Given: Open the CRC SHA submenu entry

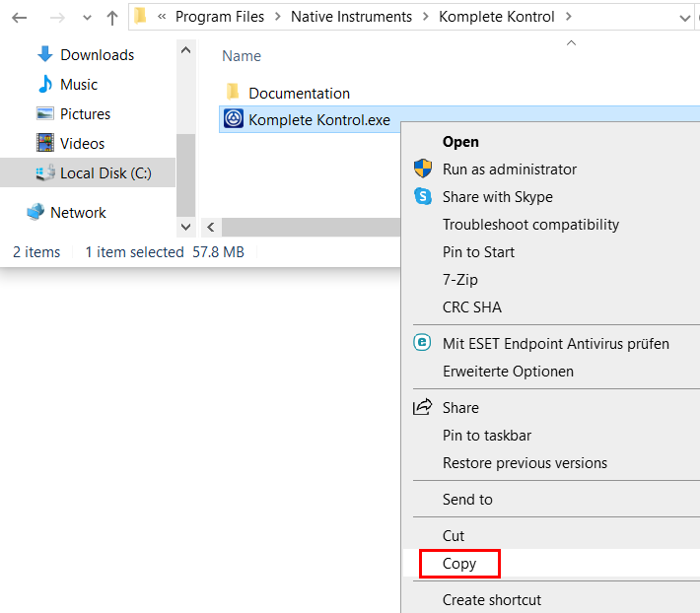Looking at the screenshot, I should [472, 307].
